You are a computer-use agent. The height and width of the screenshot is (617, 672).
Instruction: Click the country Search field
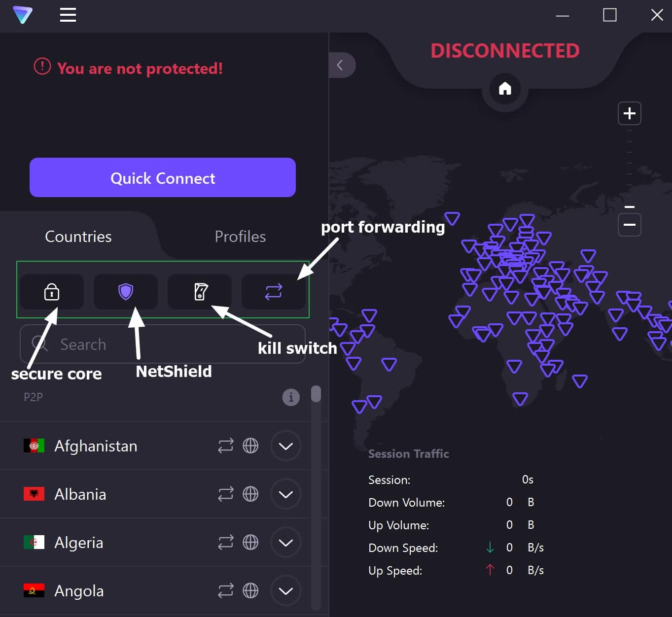pos(163,344)
